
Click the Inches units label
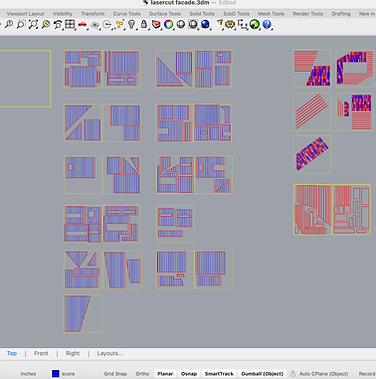(x=28, y=374)
